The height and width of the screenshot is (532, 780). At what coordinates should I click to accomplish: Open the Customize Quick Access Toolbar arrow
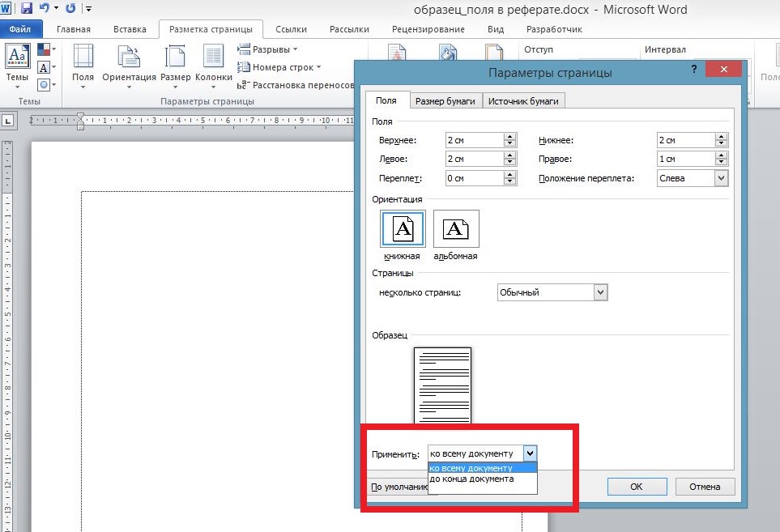tap(88, 8)
